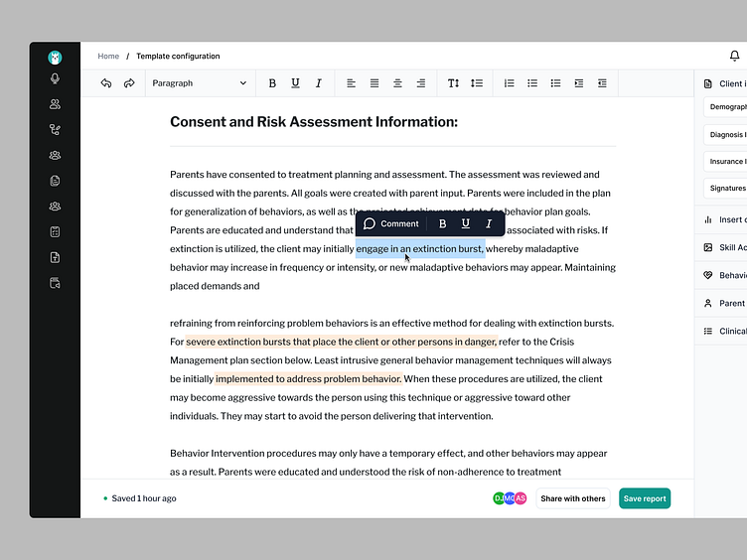Screen dimensions: 747x560
Task: Click Comment in the floating selection popup
Action: tap(391, 224)
